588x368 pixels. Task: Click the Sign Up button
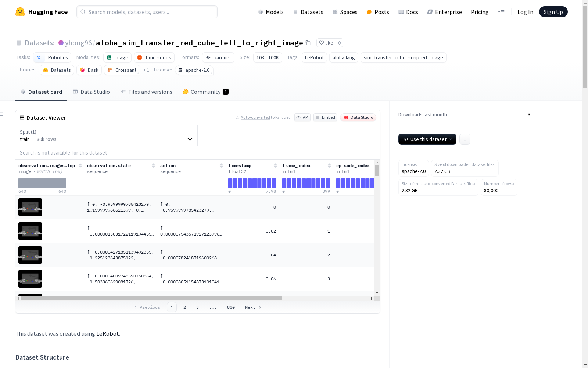coord(553,12)
